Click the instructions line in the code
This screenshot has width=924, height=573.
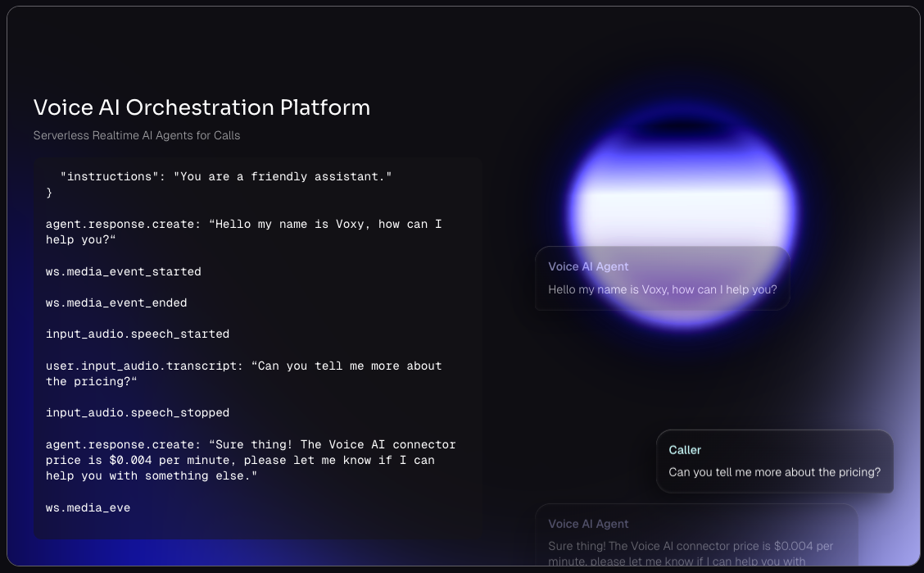click(x=226, y=176)
